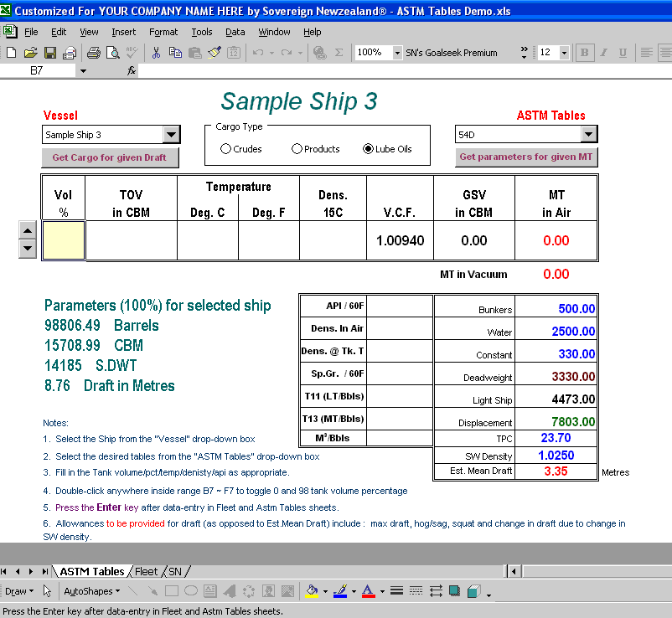The width and height of the screenshot is (672, 618).
Task: Open a file with the Open folder icon
Action: point(30,53)
